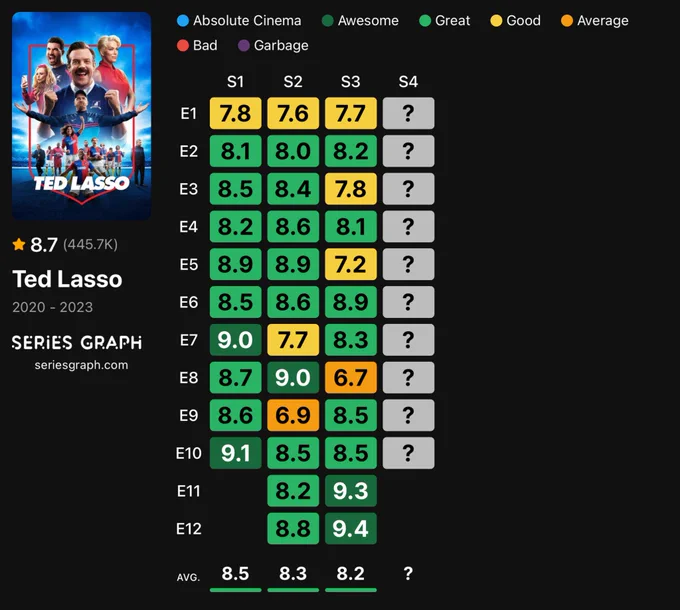Click the E12 row label
This screenshot has width=680, height=610.
point(189,528)
